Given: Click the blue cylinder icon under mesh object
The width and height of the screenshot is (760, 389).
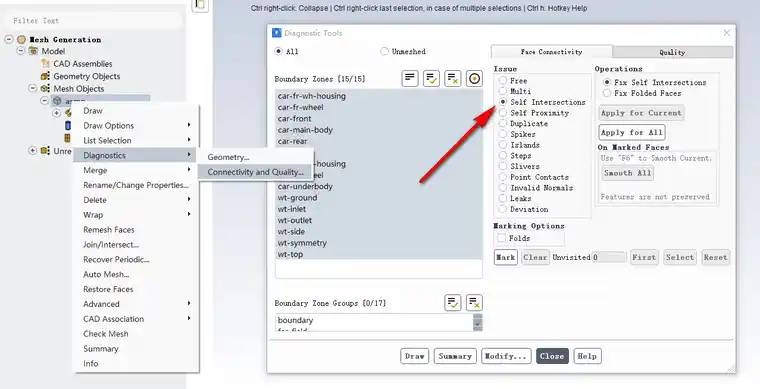Looking at the screenshot, I should [x=68, y=125].
